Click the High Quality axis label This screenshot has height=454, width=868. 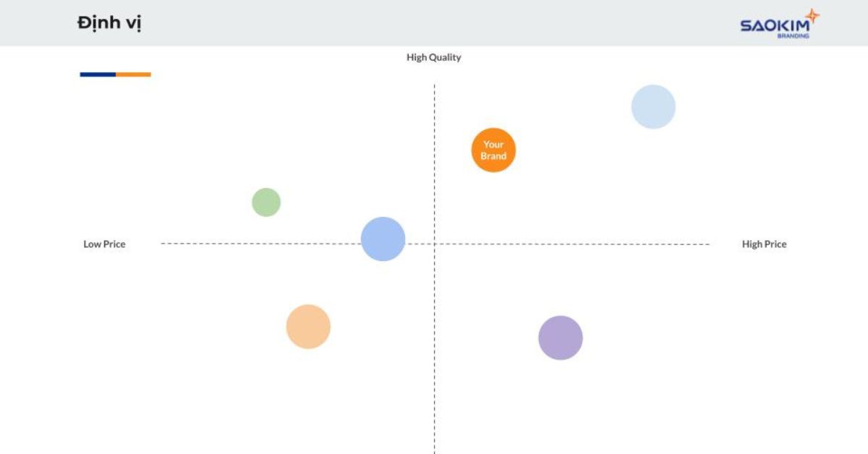(x=434, y=57)
